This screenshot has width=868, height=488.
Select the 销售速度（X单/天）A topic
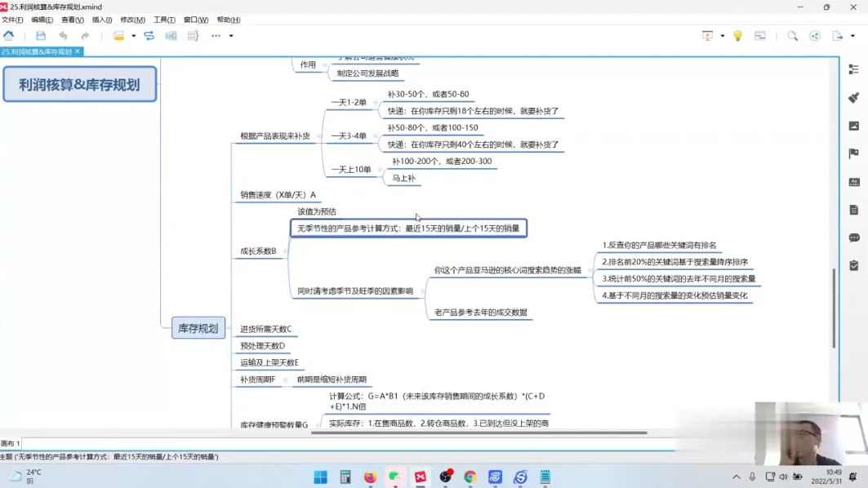pos(278,195)
